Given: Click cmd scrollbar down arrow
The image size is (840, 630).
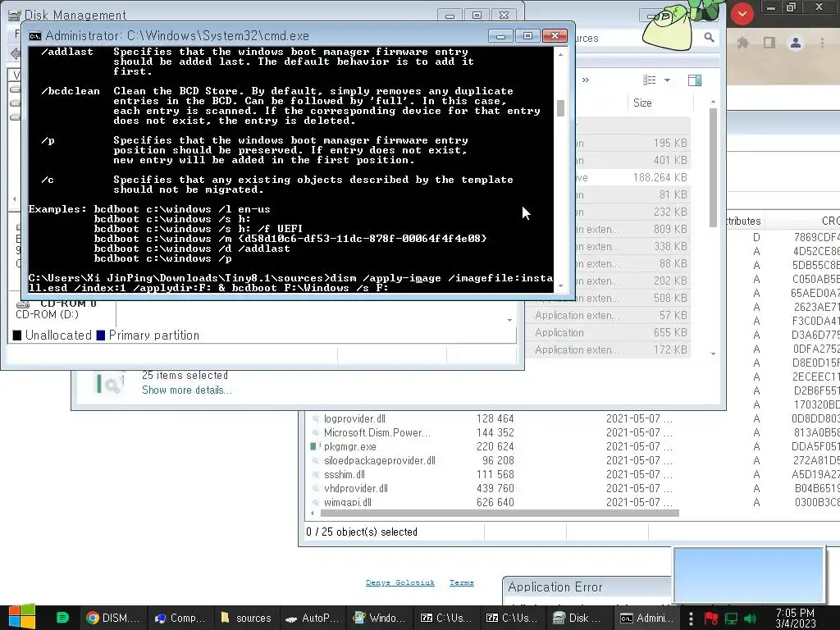Looking at the screenshot, I should 560,286.
